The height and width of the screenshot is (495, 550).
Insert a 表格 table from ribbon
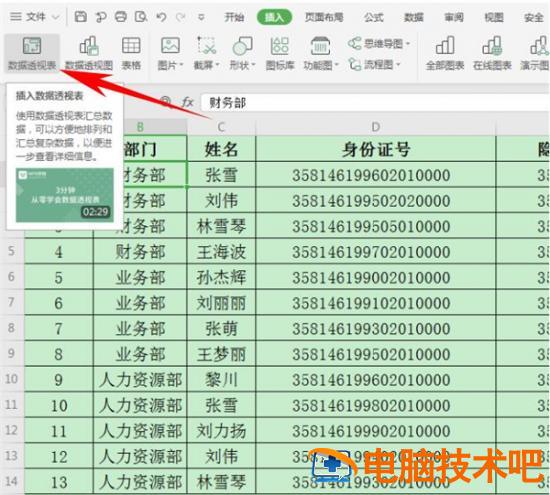[x=131, y=53]
